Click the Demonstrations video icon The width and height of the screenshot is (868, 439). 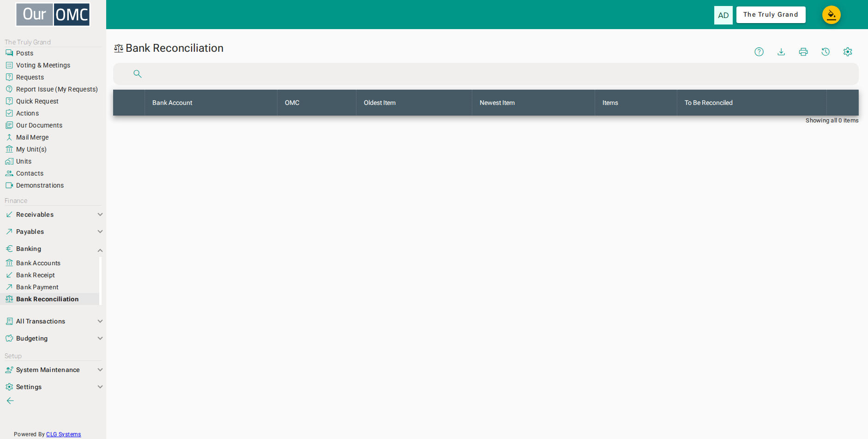[9, 185]
